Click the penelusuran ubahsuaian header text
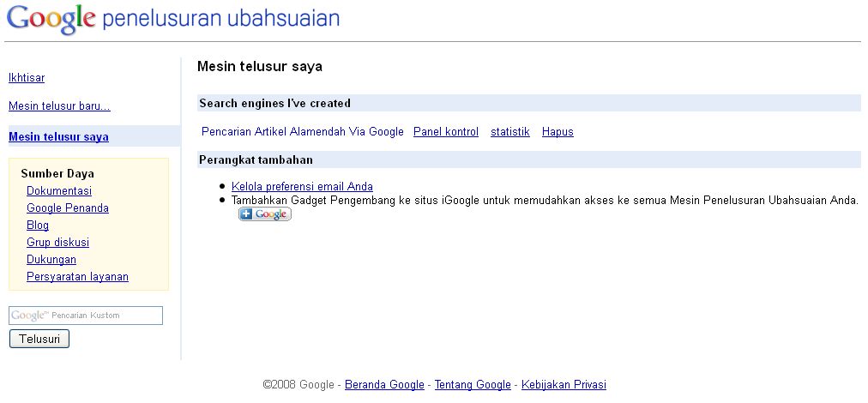 tap(221, 19)
